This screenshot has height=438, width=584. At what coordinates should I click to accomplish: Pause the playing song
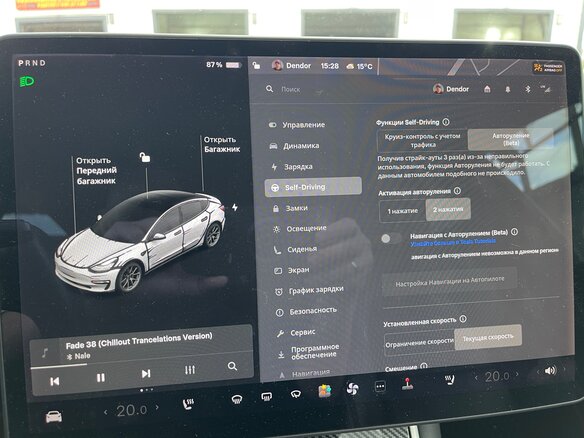[101, 378]
